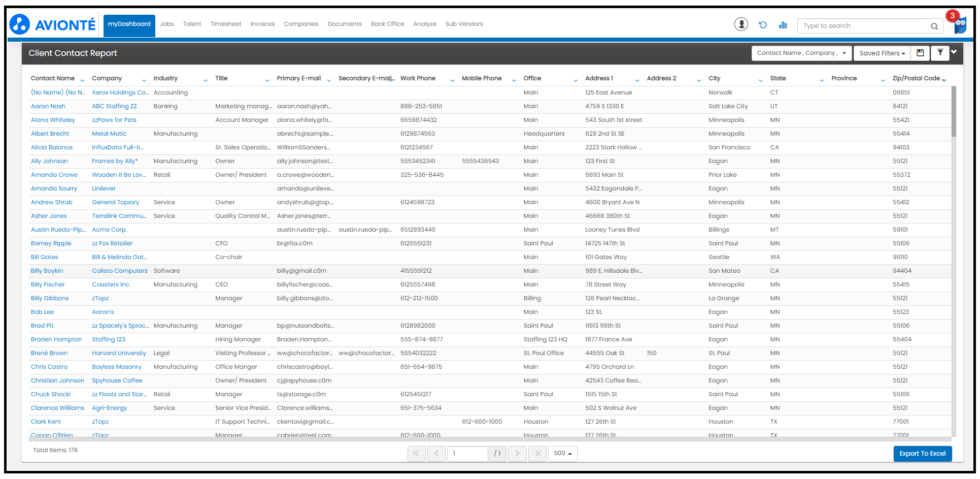This screenshot has width=980, height=479.
Task: Open the Jobs menu
Action: pos(167,24)
